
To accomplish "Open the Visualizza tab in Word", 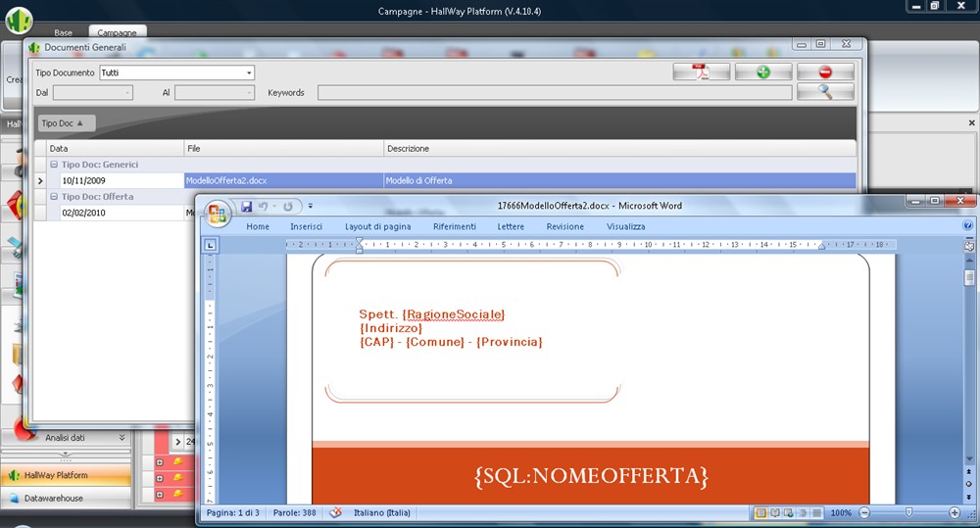I will coord(625,226).
